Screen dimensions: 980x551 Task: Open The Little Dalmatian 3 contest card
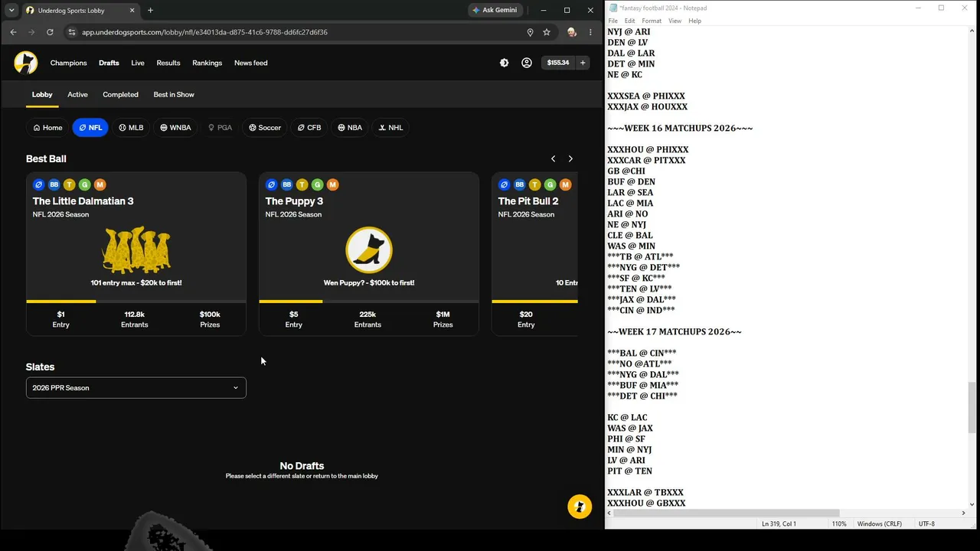click(x=136, y=254)
